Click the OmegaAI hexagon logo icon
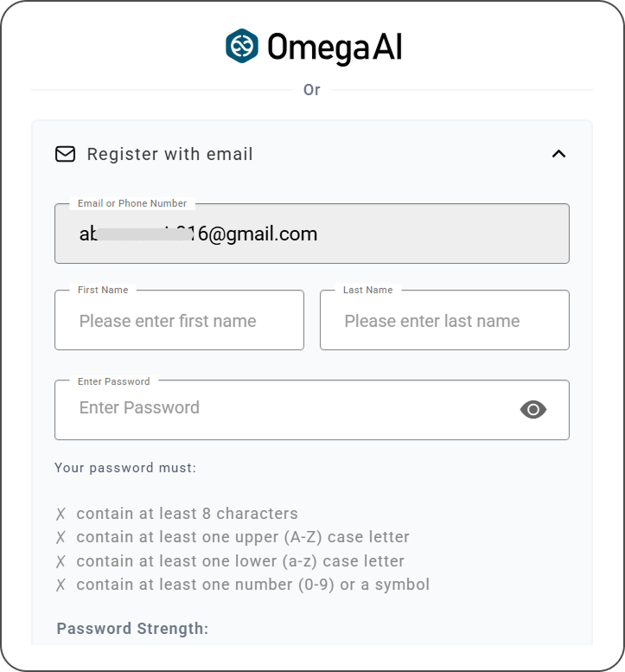The image size is (625, 672). click(242, 46)
